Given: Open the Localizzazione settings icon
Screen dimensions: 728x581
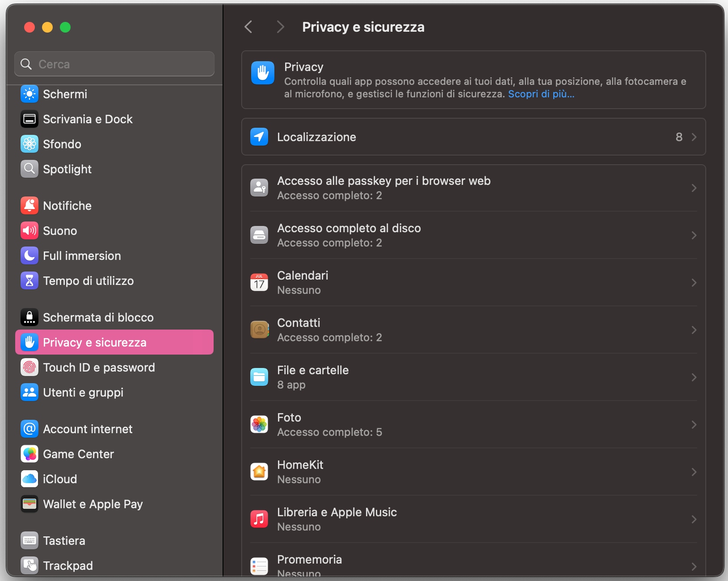Looking at the screenshot, I should (x=259, y=137).
